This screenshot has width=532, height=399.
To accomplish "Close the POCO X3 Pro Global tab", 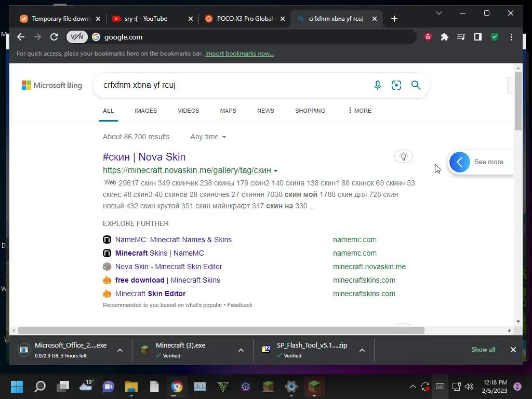I will (x=282, y=19).
